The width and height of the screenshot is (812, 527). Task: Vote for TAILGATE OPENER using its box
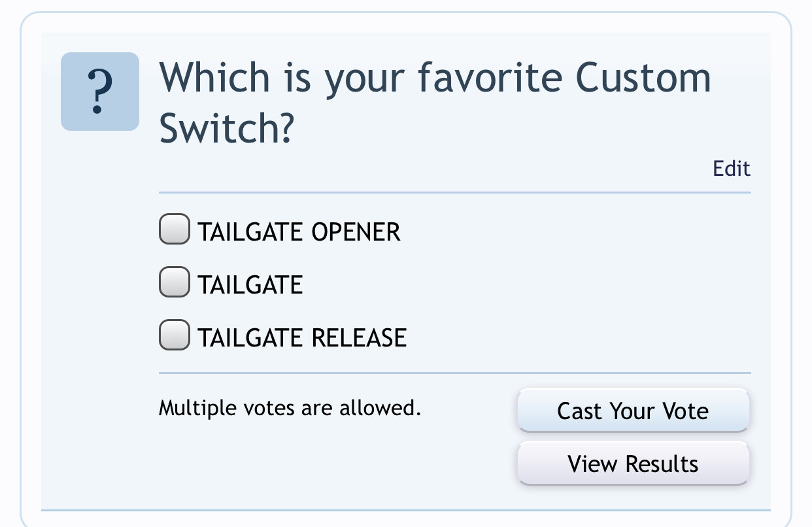[x=175, y=229]
